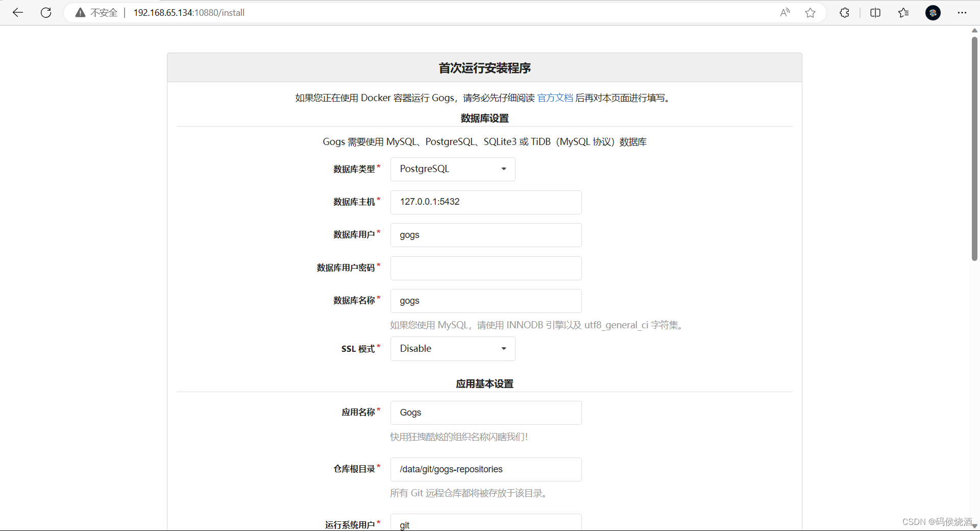Click the SSL 模式 label

tap(358, 349)
